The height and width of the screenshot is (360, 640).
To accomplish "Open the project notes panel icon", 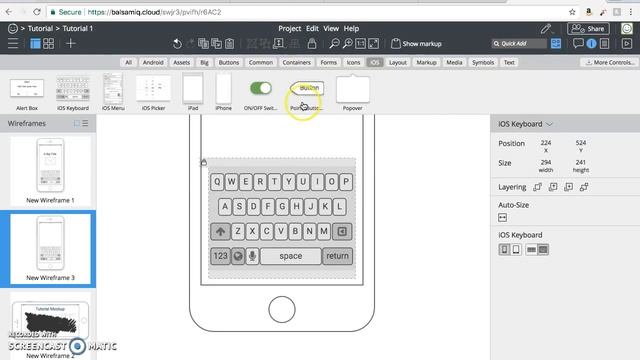I will (x=604, y=43).
